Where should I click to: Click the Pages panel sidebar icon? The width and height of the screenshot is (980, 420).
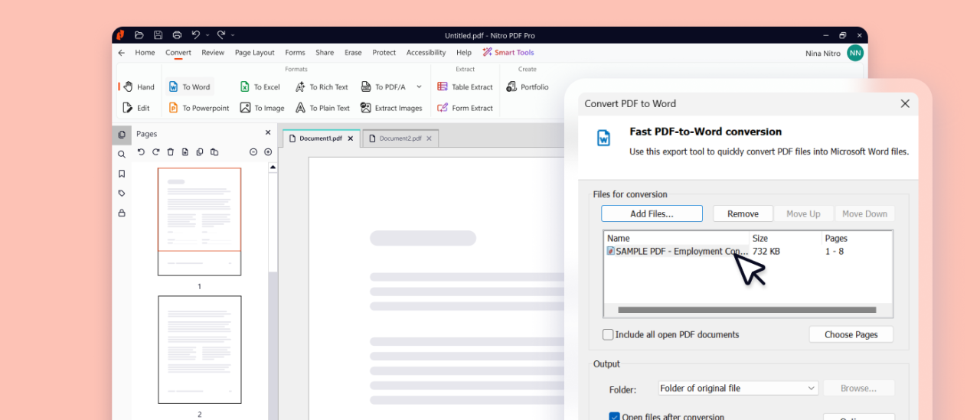pyautogui.click(x=122, y=135)
